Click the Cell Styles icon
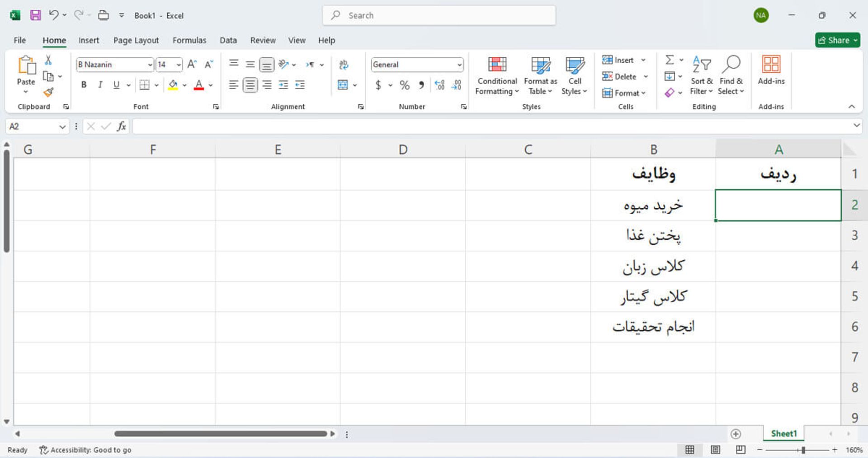The height and width of the screenshot is (458, 868). coord(575,75)
